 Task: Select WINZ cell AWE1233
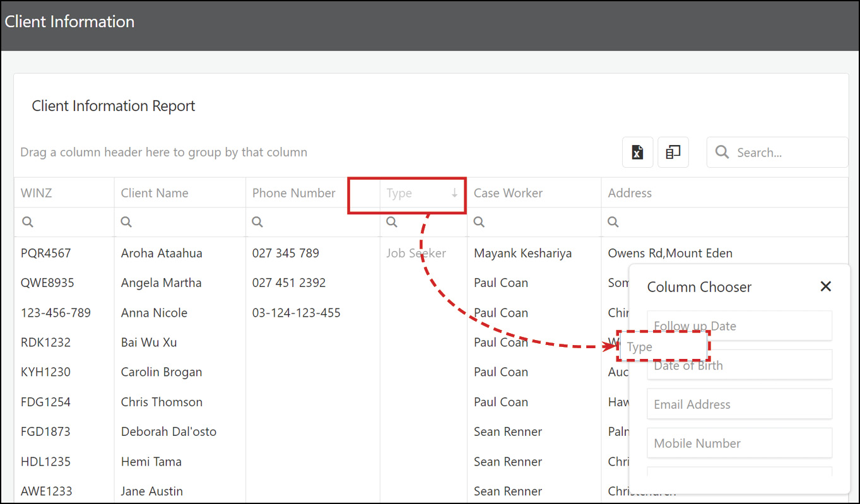point(45,491)
